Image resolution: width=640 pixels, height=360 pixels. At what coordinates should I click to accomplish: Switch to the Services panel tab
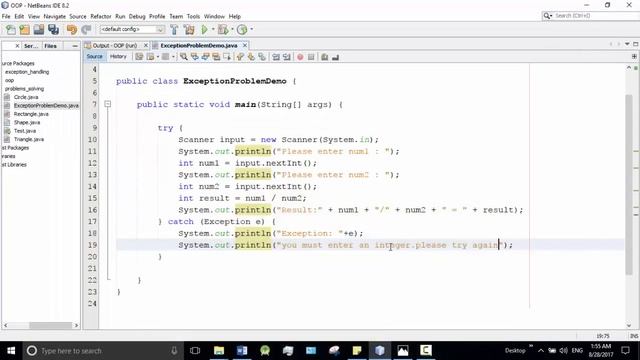(31, 46)
